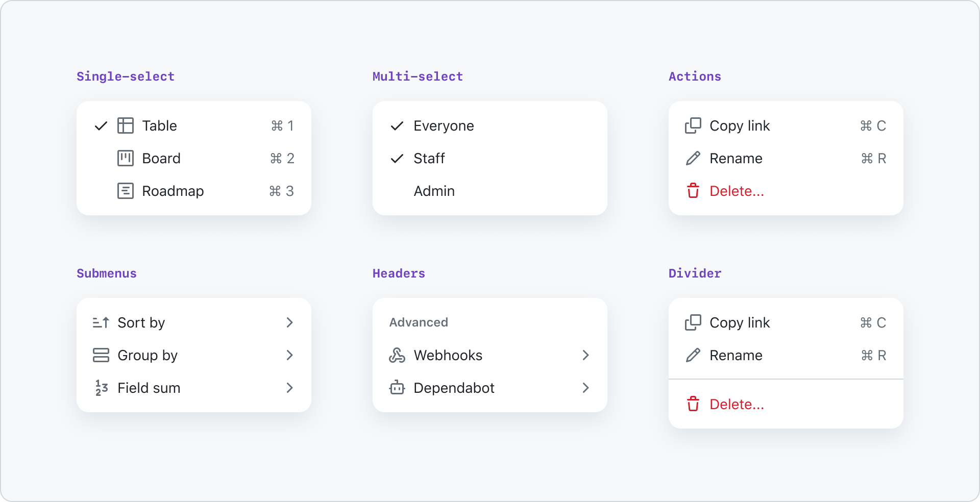Open the Dependabot menu item
This screenshot has height=502, width=980.
click(490, 388)
